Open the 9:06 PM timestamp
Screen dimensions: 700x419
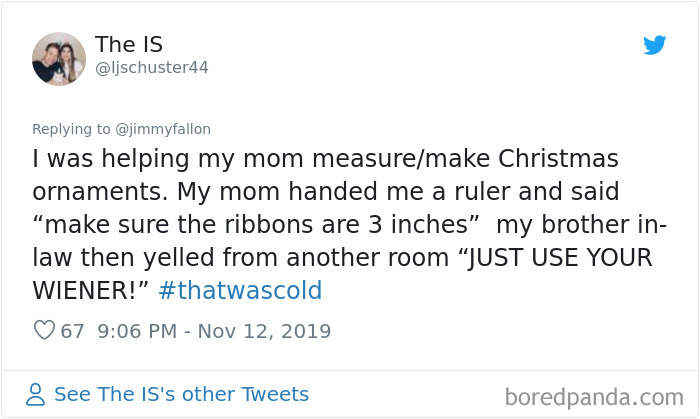pyautogui.click(x=136, y=331)
